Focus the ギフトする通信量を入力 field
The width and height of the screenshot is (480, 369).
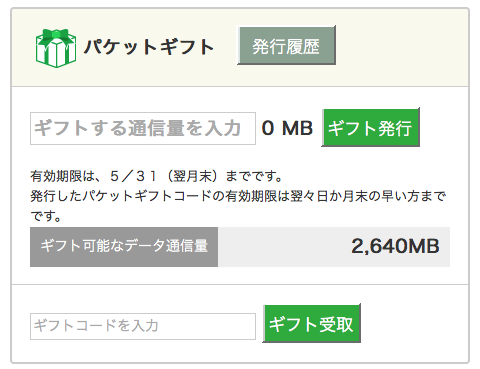click(143, 128)
